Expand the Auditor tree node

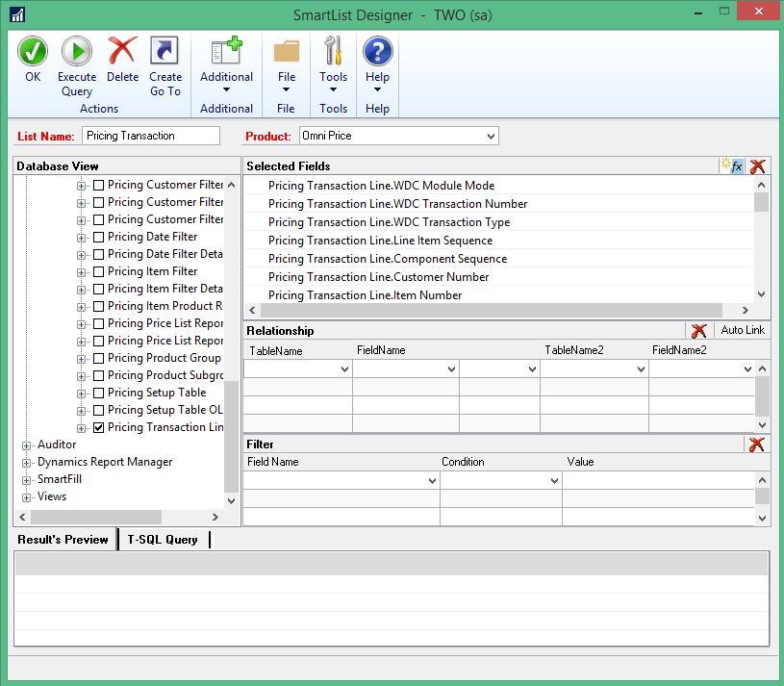(27, 445)
